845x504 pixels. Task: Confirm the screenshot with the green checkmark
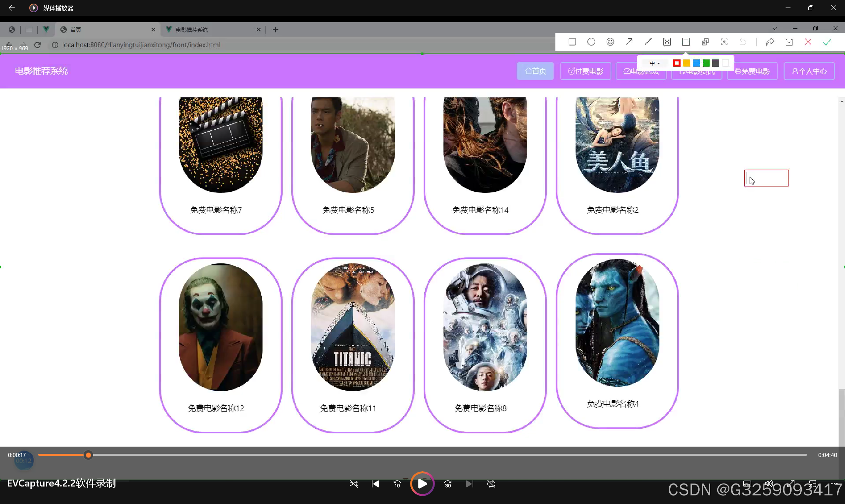click(827, 42)
